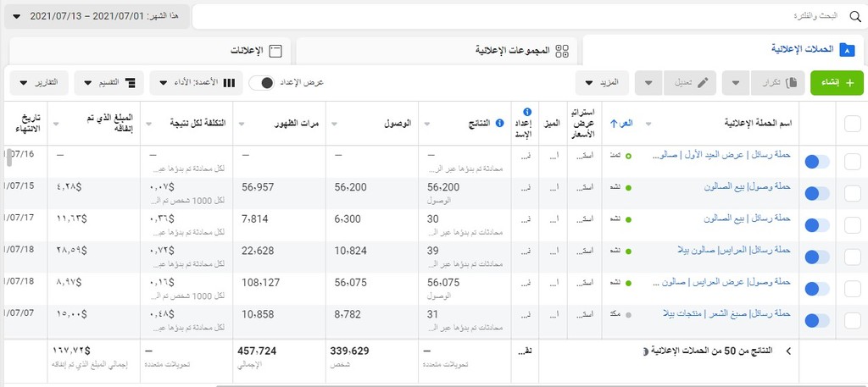
Task: Click the Ad Sets grid icon
Action: click(x=563, y=52)
